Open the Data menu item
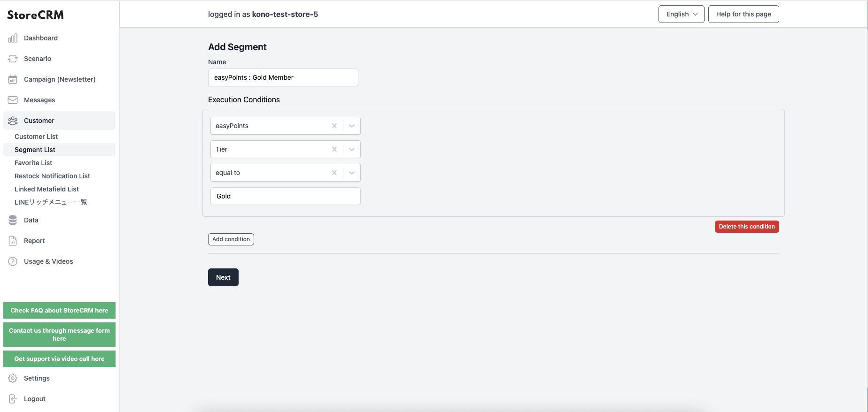The image size is (868, 412). [59, 220]
